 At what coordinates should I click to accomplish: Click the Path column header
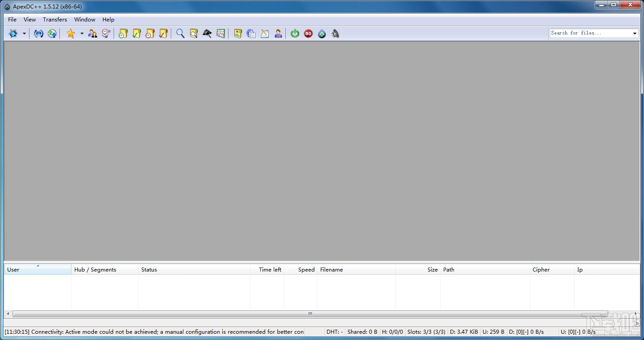485,269
